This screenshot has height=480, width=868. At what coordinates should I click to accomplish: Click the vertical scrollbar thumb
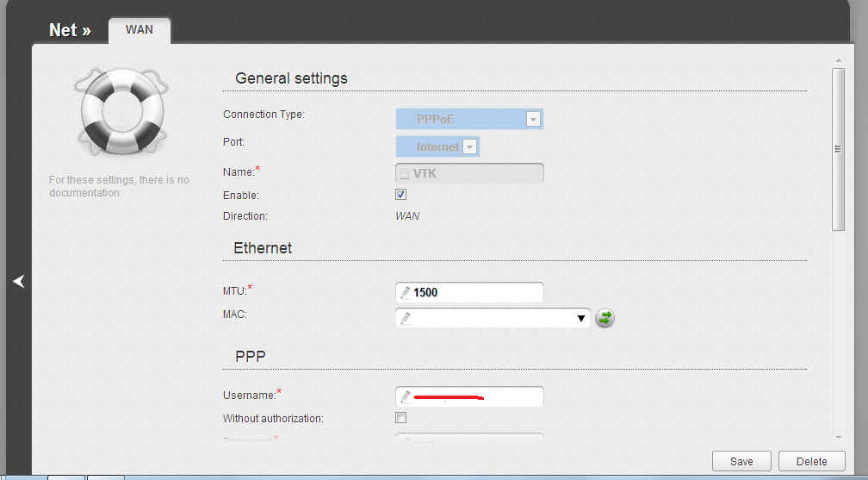point(838,148)
